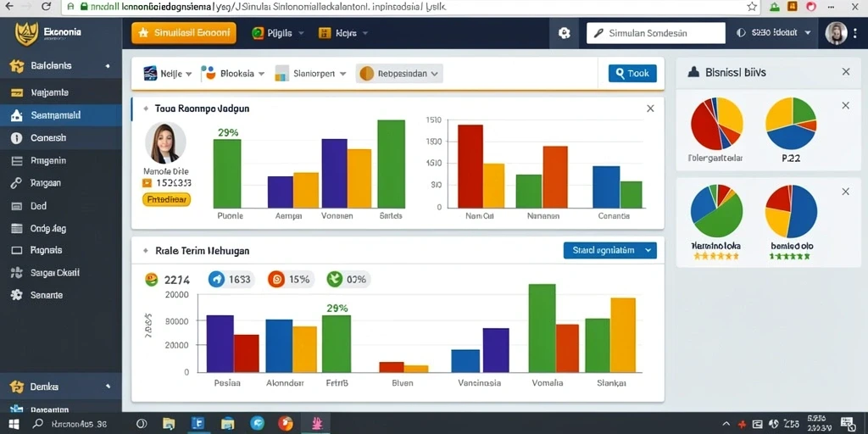Click the Ekononia shield logo

tap(26, 33)
